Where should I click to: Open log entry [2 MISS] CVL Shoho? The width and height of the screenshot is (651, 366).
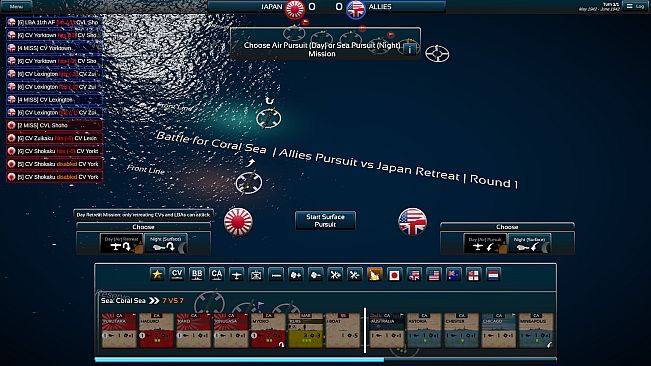54,125
